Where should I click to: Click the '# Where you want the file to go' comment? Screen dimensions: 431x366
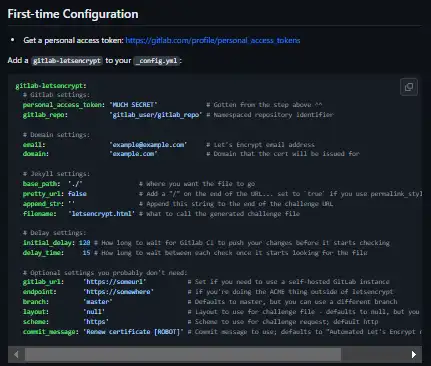(x=197, y=184)
